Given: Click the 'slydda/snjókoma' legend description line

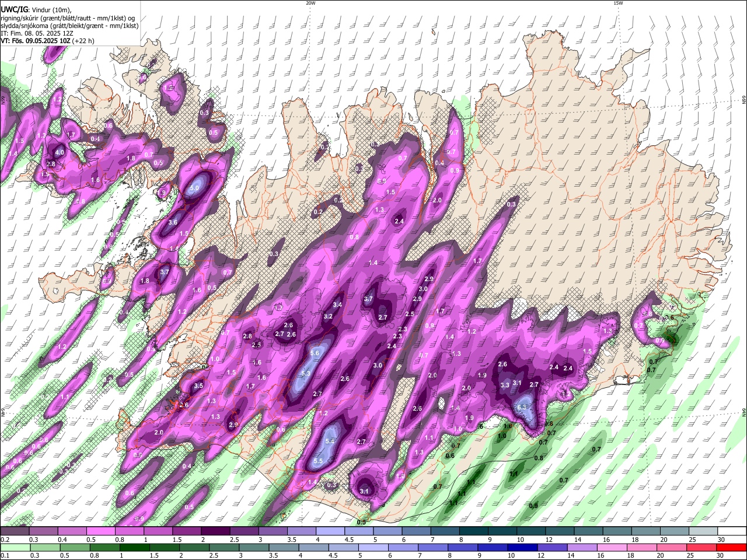Looking at the screenshot, I should pyautogui.click(x=69, y=26).
